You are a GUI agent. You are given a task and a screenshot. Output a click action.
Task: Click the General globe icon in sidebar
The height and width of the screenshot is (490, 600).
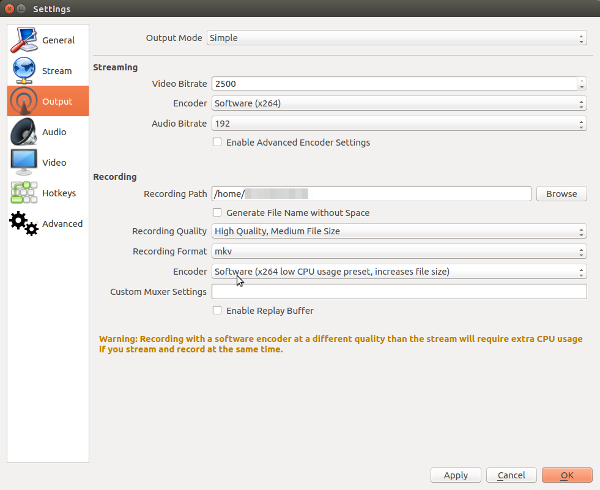click(x=25, y=40)
